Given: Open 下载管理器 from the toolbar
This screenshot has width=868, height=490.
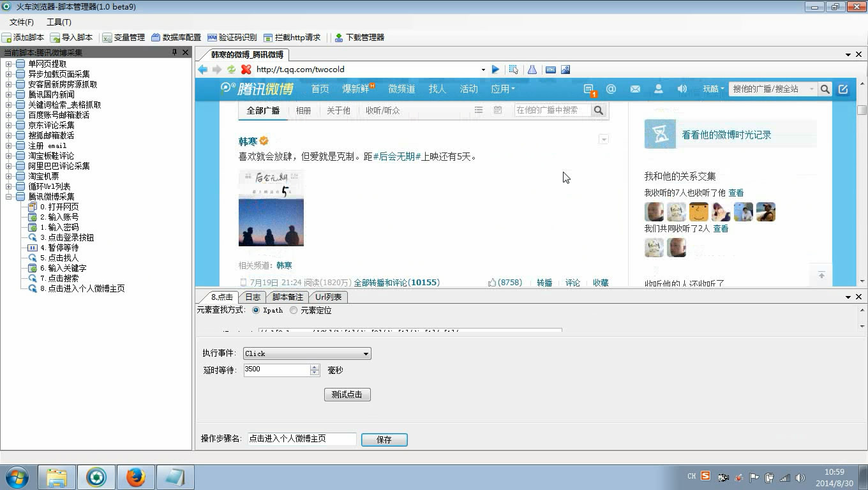Looking at the screenshot, I should pyautogui.click(x=359, y=38).
